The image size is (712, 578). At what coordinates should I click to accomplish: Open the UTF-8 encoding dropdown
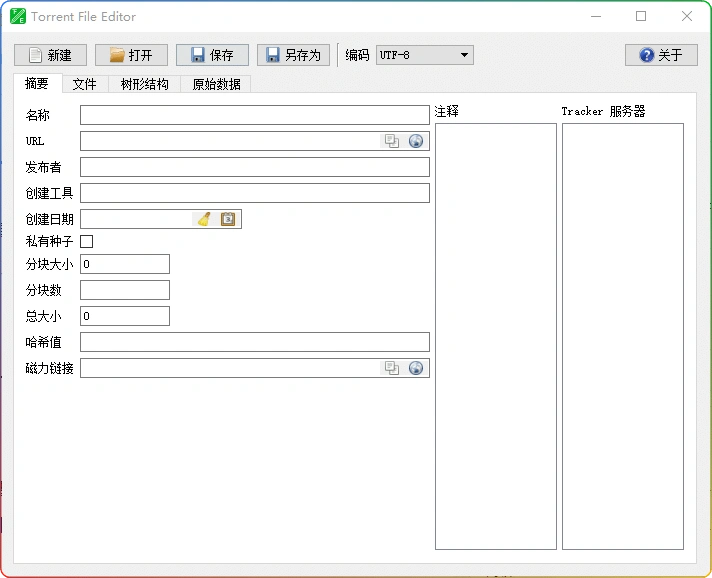coord(425,55)
